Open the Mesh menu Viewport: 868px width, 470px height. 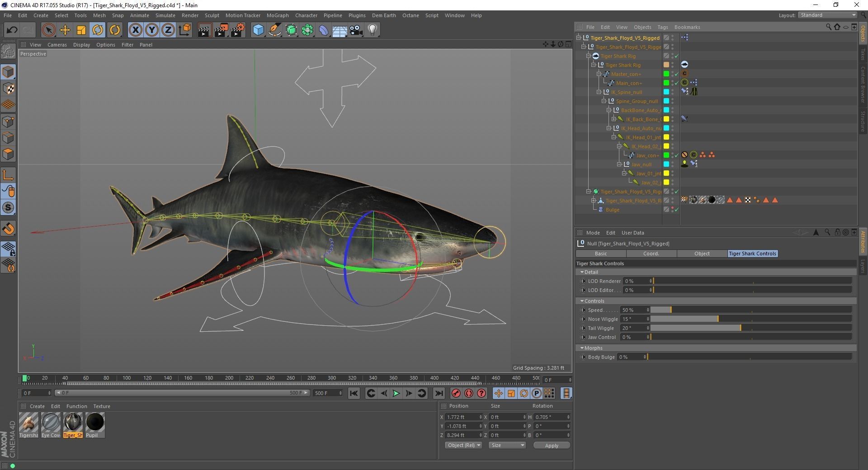[99, 15]
